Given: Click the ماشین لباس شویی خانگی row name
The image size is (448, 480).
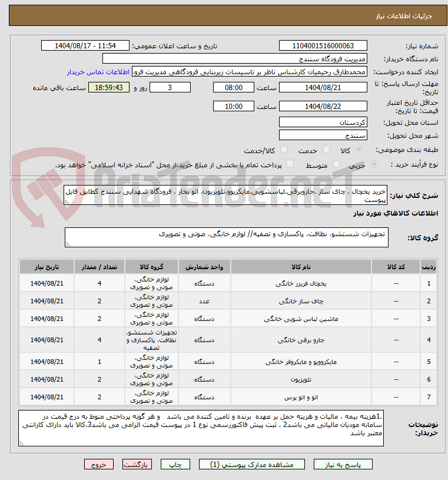Looking at the screenshot, I should click(301, 319).
